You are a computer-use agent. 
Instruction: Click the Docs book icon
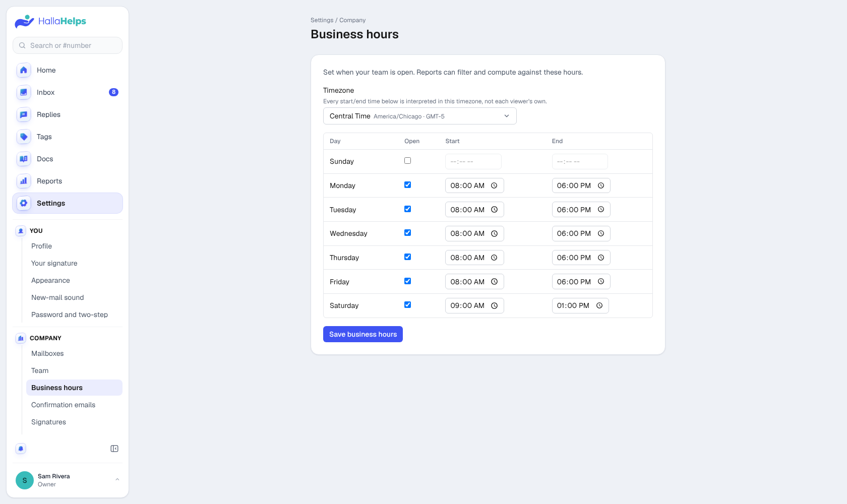pyautogui.click(x=24, y=159)
